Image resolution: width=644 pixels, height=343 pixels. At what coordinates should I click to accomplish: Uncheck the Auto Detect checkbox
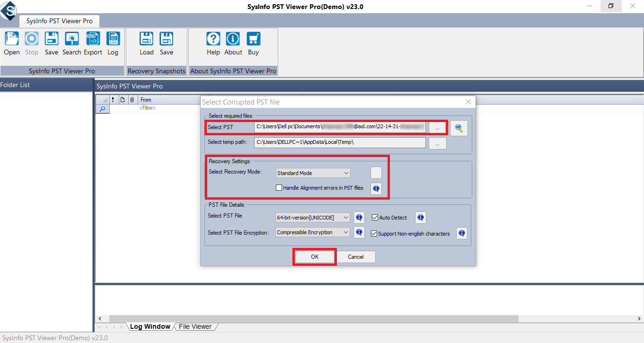tap(375, 218)
